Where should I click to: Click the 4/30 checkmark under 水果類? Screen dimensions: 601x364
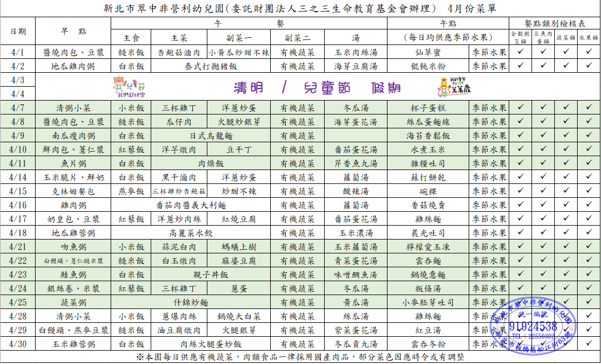(589, 344)
